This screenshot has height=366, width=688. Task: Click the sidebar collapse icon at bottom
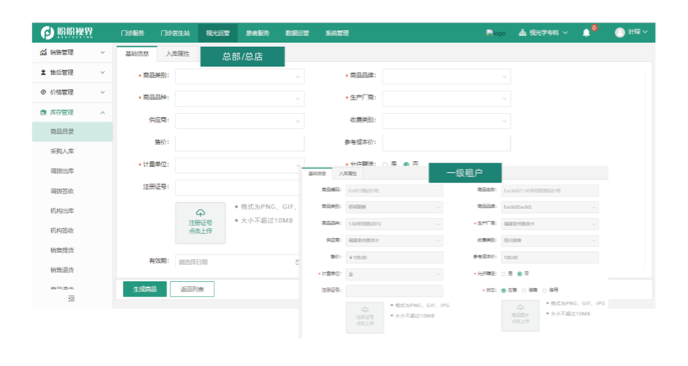[71, 298]
